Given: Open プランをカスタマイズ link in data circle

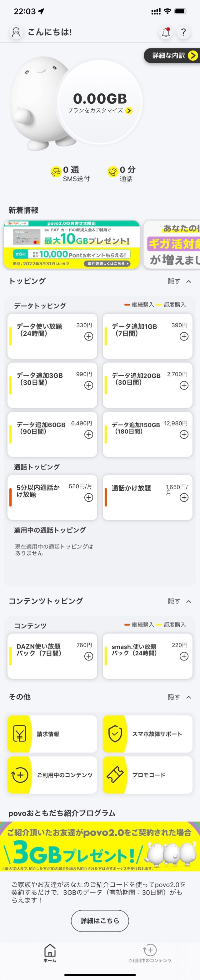Looking at the screenshot, I should (100, 111).
